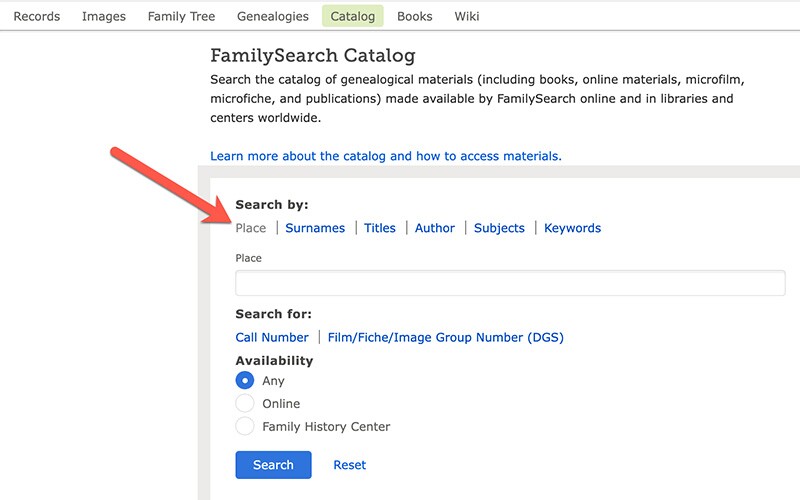This screenshot has height=500, width=800.
Task: Search by Titles
Action: click(x=380, y=228)
